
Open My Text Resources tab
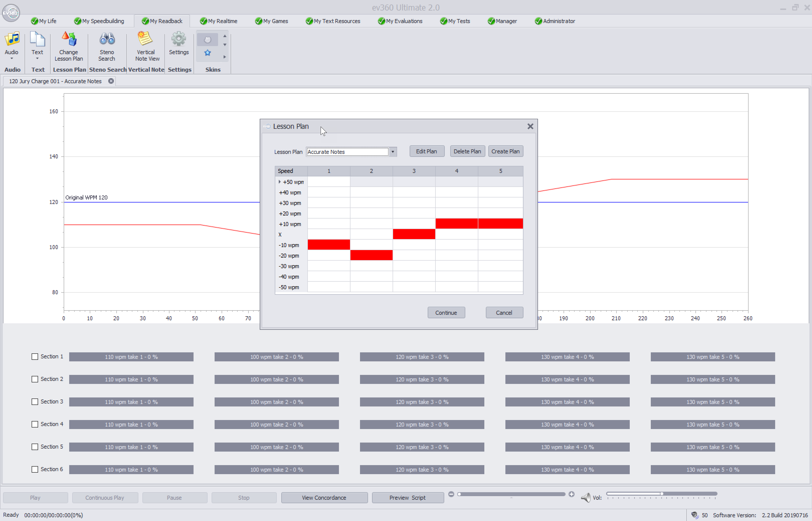point(333,21)
